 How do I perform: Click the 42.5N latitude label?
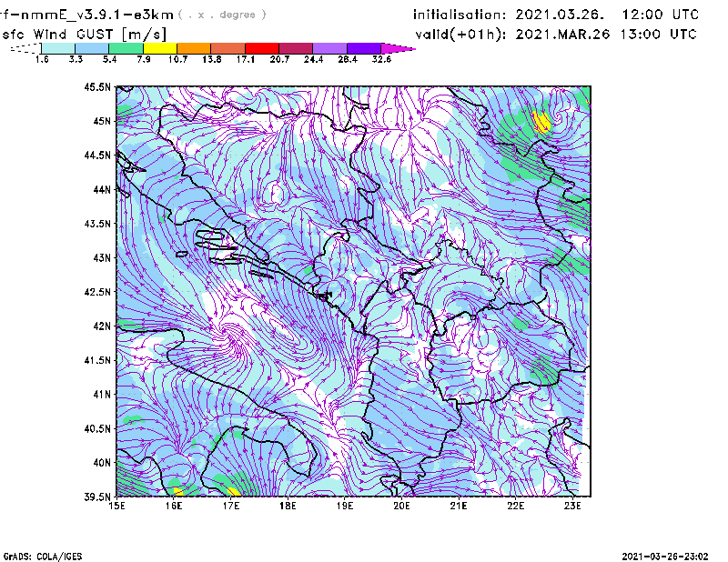click(x=97, y=292)
